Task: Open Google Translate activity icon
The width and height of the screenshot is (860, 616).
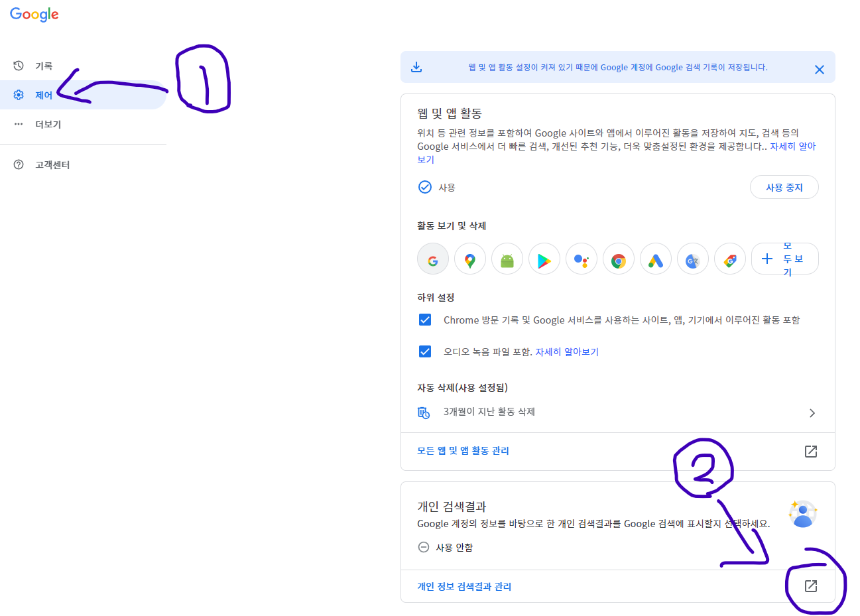Action: (693, 259)
